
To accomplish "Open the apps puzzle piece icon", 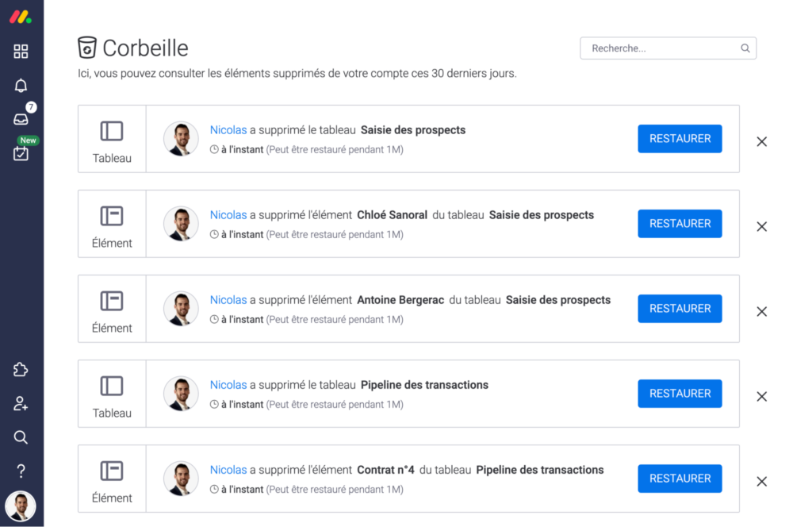I will point(21,370).
